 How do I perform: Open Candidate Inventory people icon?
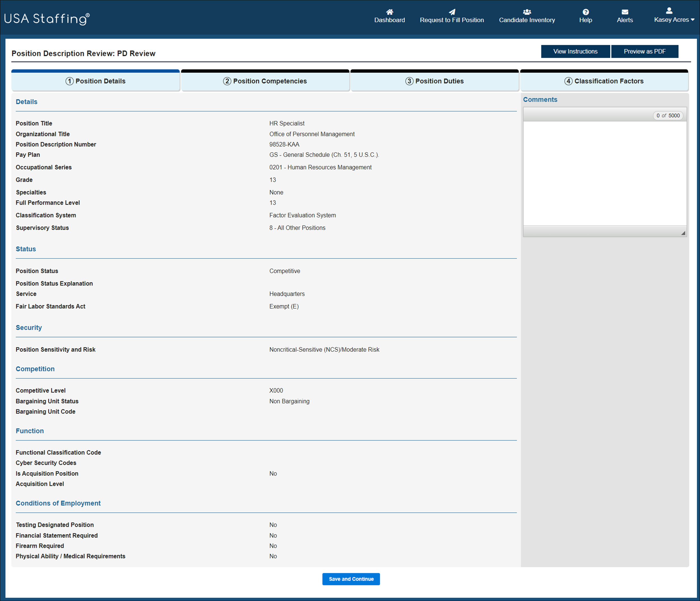click(x=527, y=12)
